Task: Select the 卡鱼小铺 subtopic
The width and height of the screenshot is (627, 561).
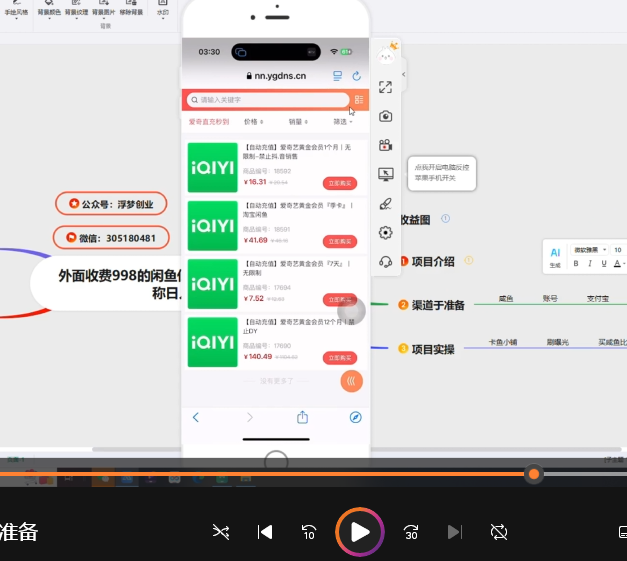Action: point(503,342)
